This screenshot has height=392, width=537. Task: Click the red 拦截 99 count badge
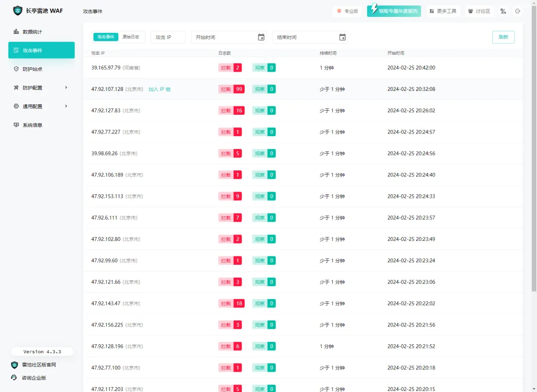pyautogui.click(x=239, y=89)
